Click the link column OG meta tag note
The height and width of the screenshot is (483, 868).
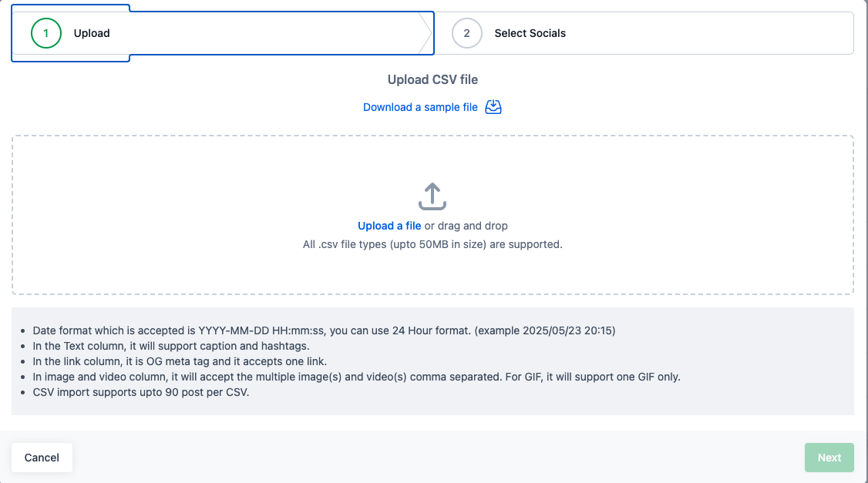pyautogui.click(x=180, y=362)
